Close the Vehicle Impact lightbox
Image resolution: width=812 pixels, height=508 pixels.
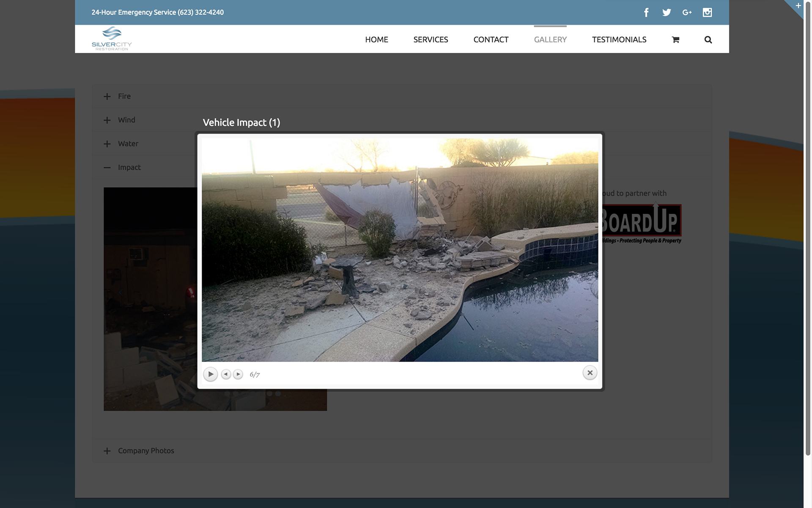(x=590, y=373)
